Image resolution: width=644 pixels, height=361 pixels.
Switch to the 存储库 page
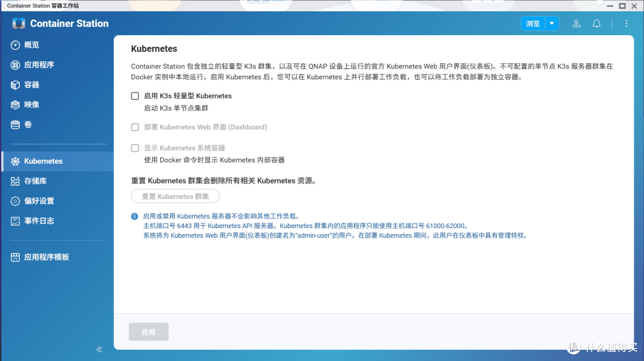[35, 181]
